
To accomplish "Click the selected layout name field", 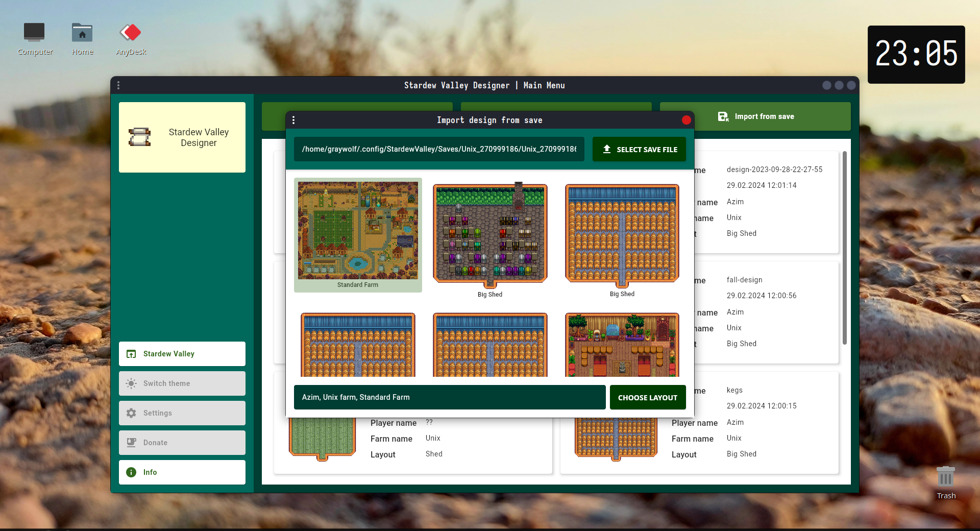I will point(450,397).
